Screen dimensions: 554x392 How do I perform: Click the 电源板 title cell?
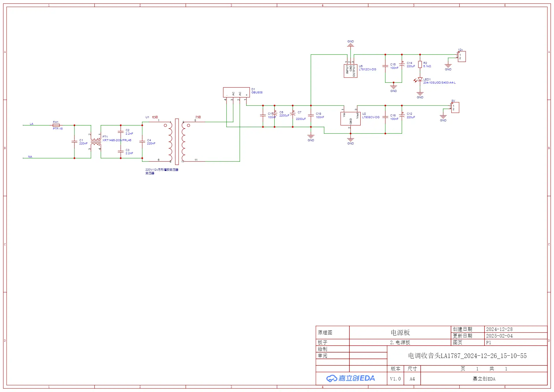point(400,333)
